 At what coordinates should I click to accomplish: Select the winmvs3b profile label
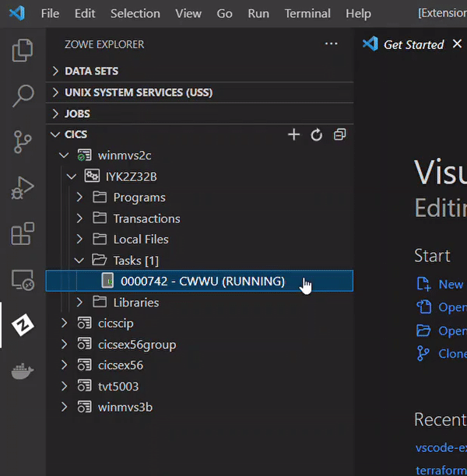pyautogui.click(x=125, y=407)
